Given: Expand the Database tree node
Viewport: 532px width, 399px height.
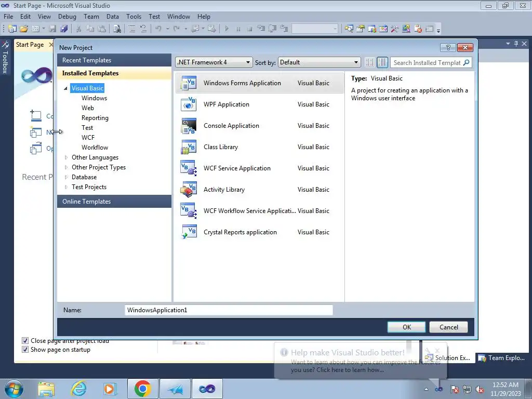Looking at the screenshot, I should (x=66, y=177).
